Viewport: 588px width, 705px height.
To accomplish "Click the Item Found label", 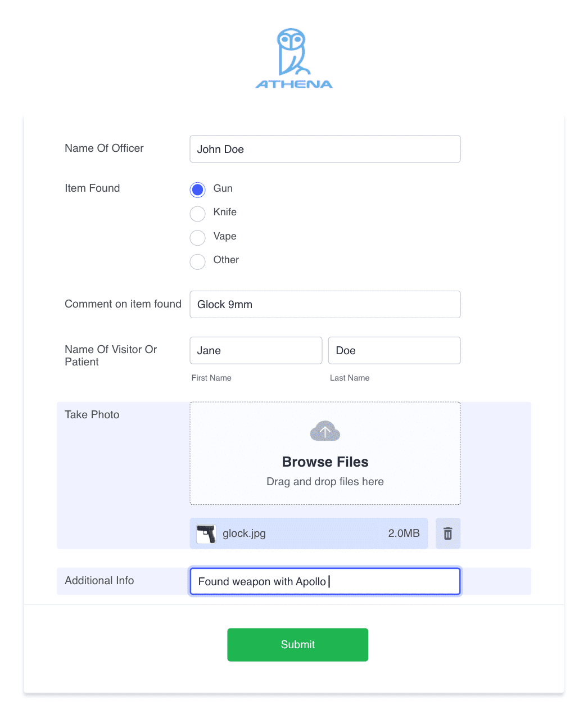I will pos(92,188).
